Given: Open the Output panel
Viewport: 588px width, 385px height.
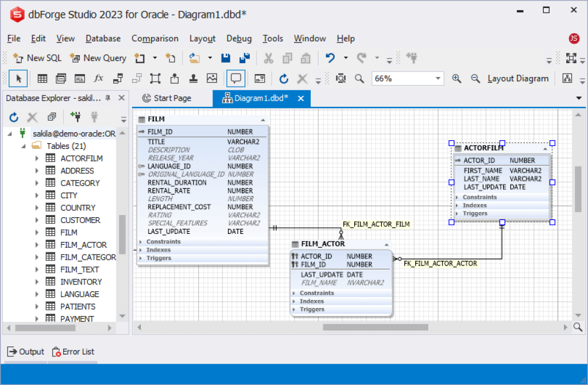Looking at the screenshot, I should (25, 352).
